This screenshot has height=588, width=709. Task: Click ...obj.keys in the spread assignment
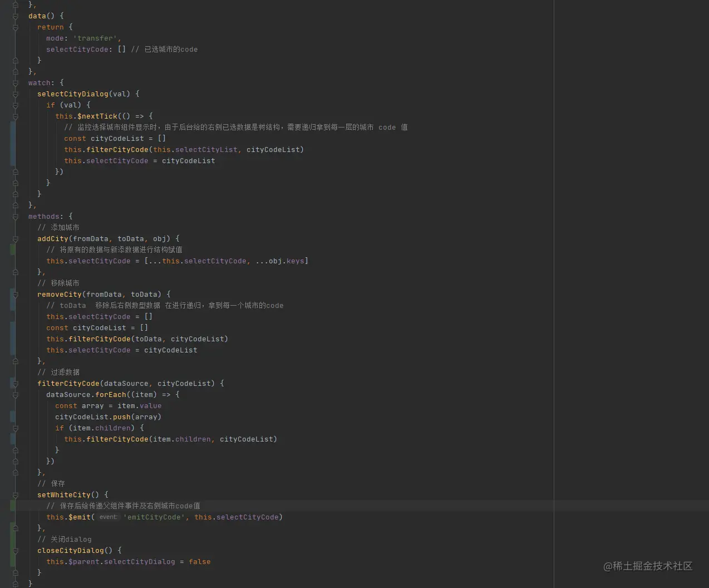[280, 261]
